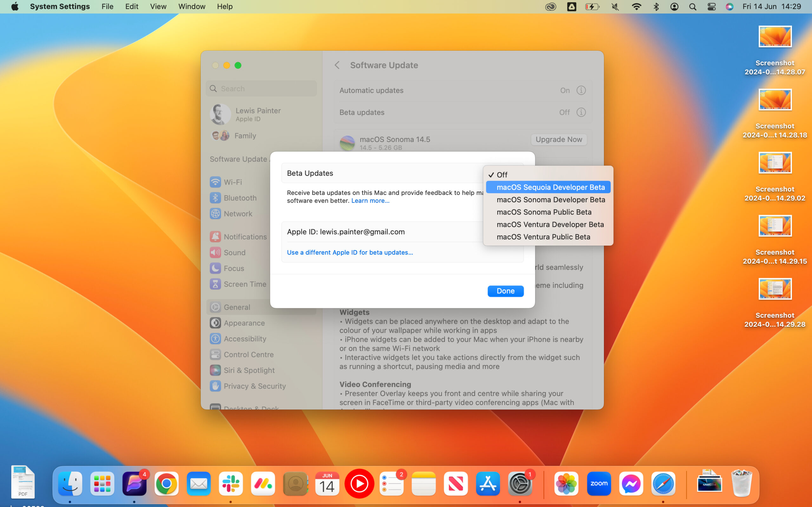Select macOS Ventura Developer Beta
The width and height of the screenshot is (812, 507).
550,224
